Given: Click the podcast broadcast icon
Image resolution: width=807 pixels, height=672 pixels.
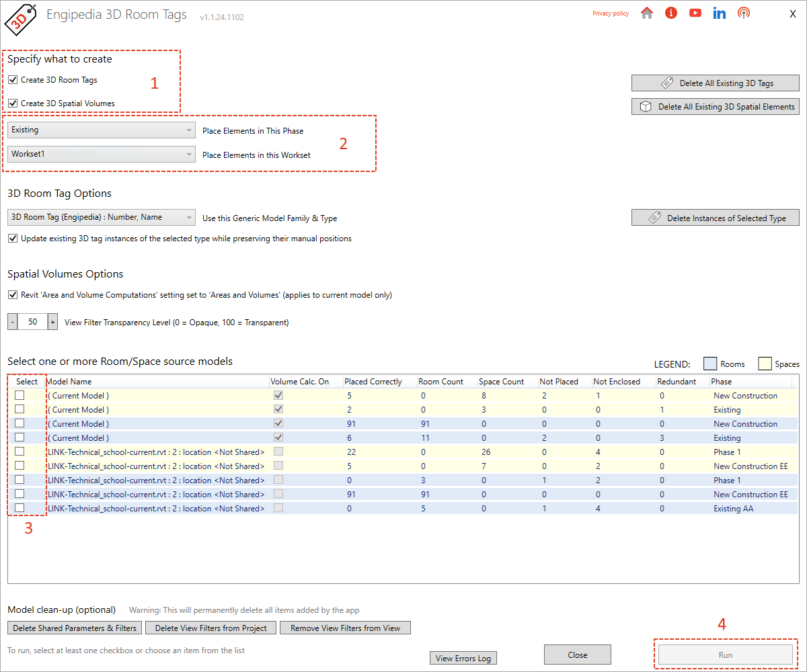Looking at the screenshot, I should point(744,13).
